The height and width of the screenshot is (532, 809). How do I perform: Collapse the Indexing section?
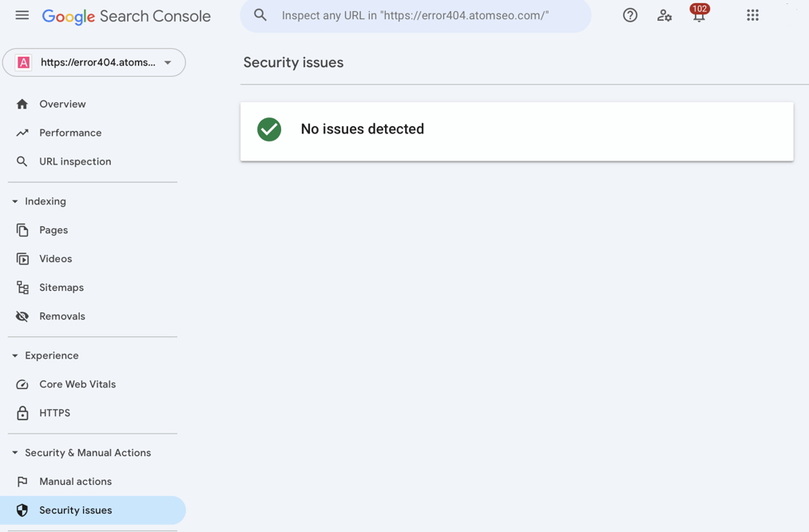pos(13,201)
